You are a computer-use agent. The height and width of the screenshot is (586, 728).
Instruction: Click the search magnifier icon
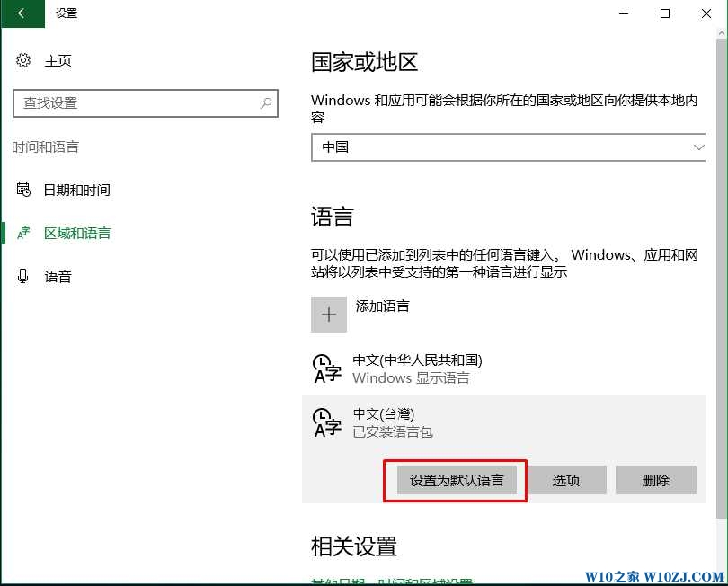pyautogui.click(x=266, y=103)
